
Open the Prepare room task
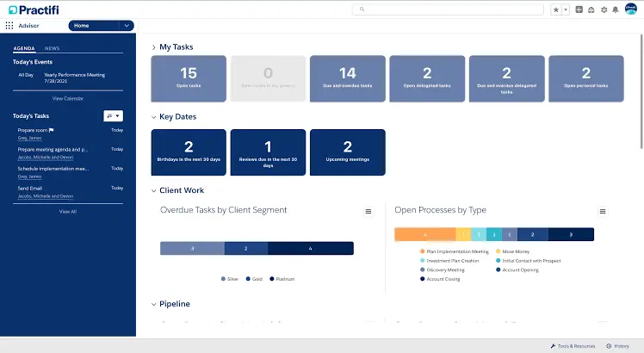(33, 130)
